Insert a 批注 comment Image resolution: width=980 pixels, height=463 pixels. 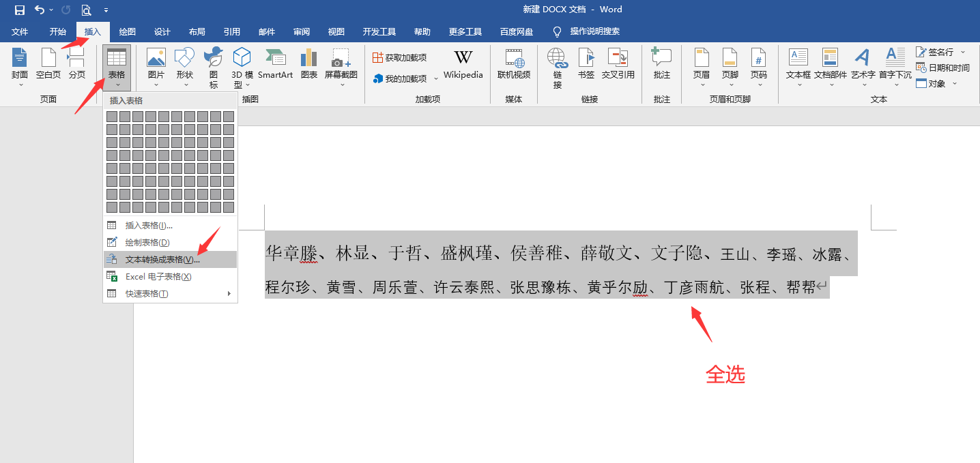tap(662, 65)
